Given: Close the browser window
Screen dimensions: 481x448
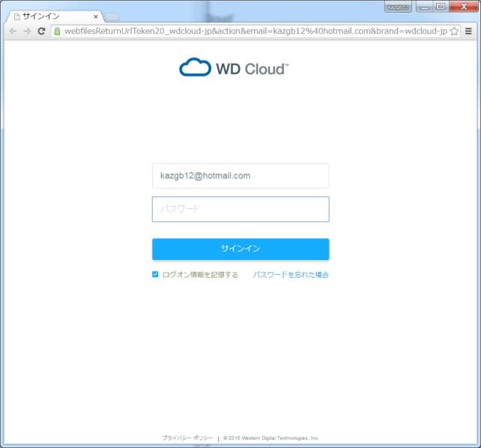Looking at the screenshot, I should point(464,7).
